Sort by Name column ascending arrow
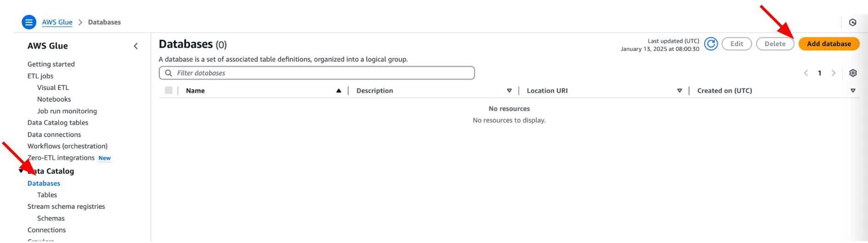The width and height of the screenshot is (868, 243). tap(338, 91)
